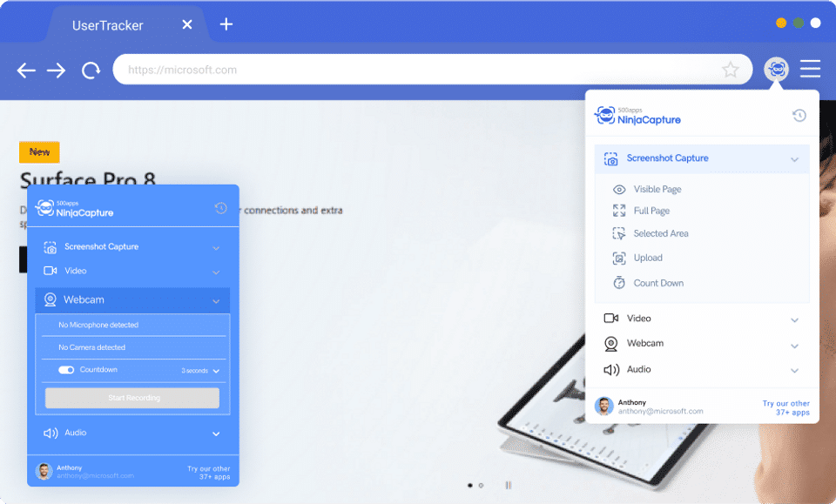This screenshot has width=836, height=504.
Task: Expand the Webcam section chevron in white panel
Action: tap(794, 346)
